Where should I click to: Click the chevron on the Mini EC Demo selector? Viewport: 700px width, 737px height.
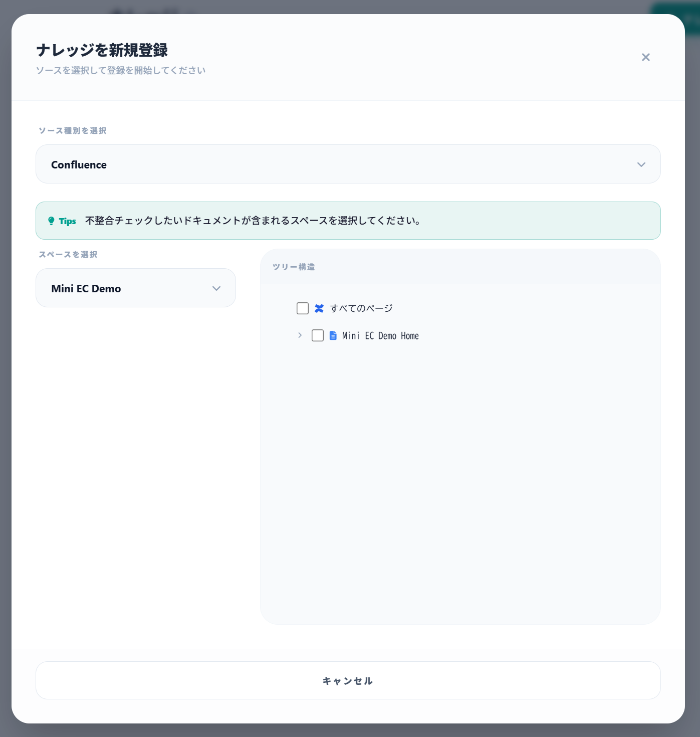pos(216,288)
